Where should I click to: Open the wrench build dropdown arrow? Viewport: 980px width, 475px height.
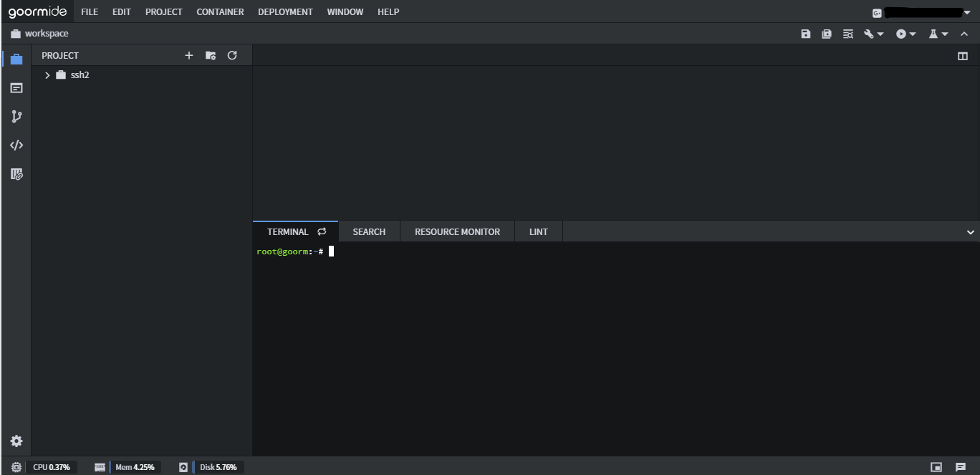880,34
